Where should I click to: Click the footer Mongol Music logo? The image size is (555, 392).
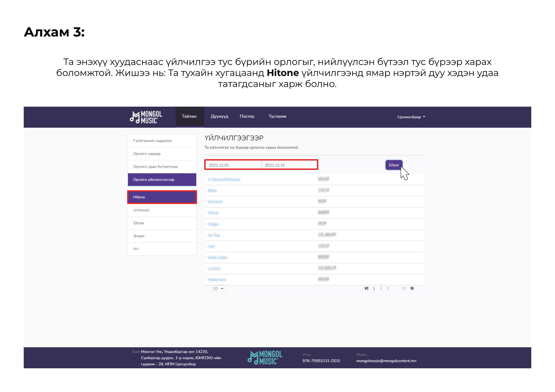pyautogui.click(x=265, y=358)
